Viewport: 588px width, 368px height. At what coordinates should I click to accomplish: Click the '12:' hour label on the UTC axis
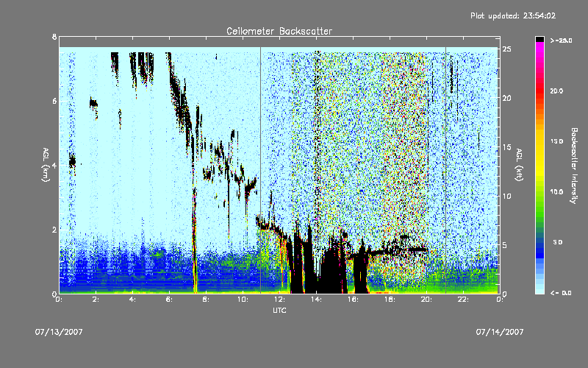coord(280,300)
